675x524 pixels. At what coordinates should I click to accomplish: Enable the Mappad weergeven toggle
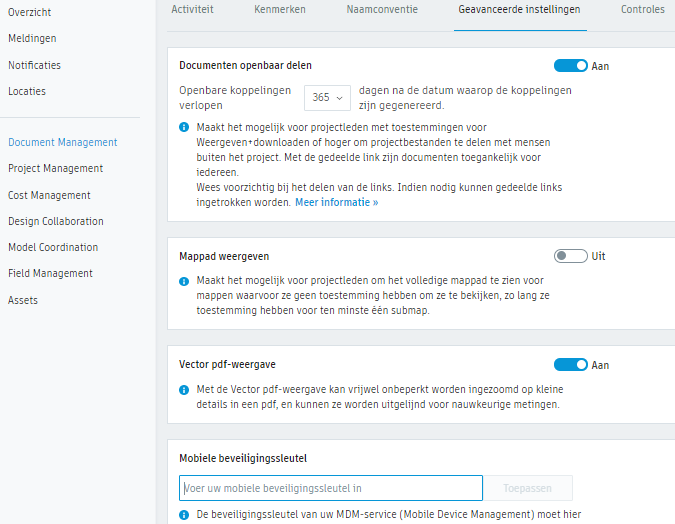pyautogui.click(x=571, y=256)
